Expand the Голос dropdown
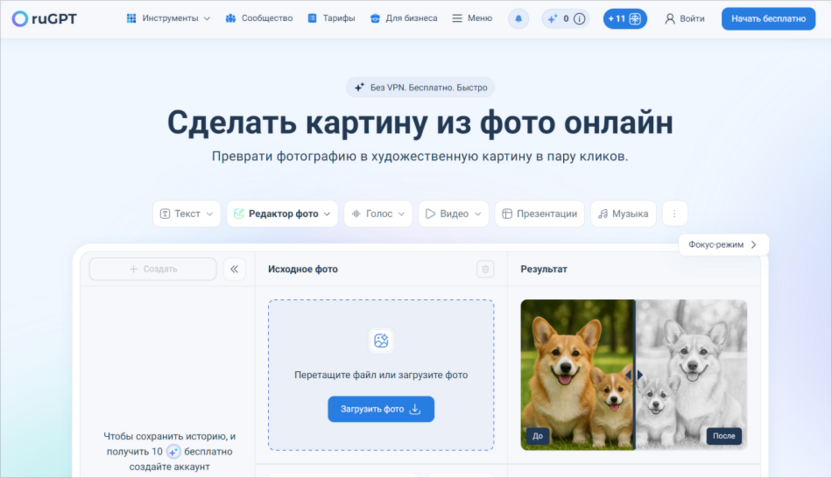This screenshot has width=832, height=478. tap(378, 214)
